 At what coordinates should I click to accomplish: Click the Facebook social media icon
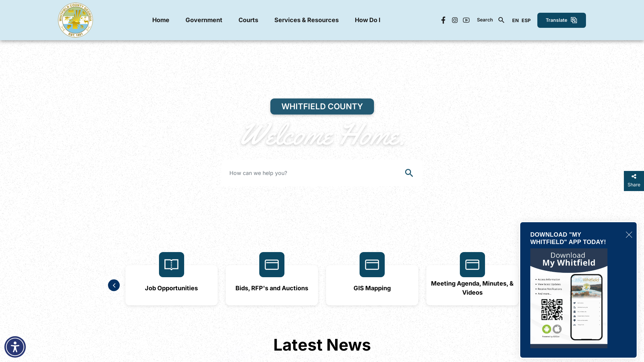coord(443,20)
